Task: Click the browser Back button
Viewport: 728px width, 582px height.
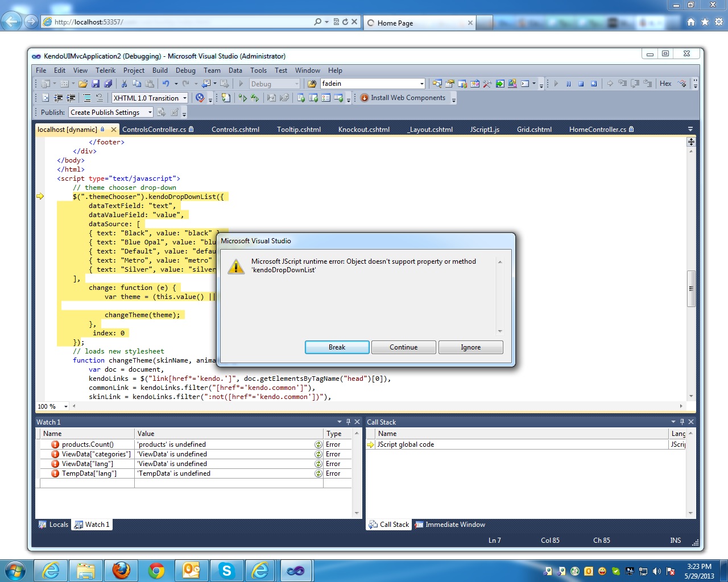Action: 11,22
